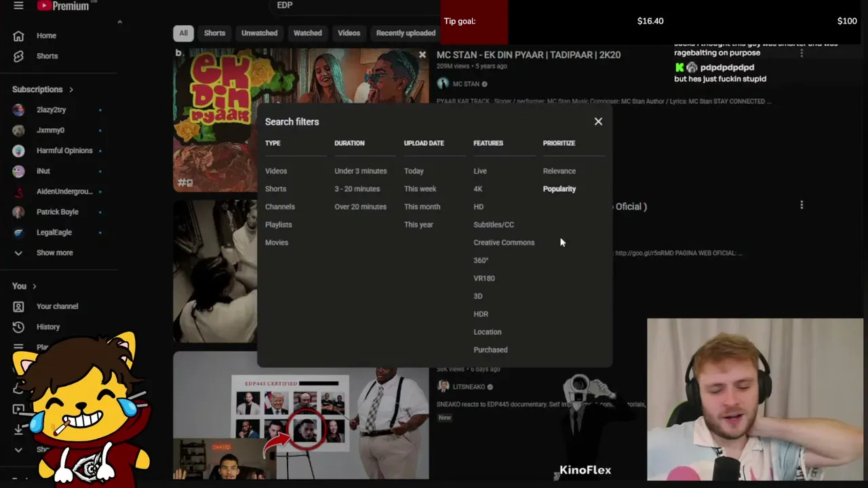Select the Videos filter chip
868x488 pixels.
point(349,33)
